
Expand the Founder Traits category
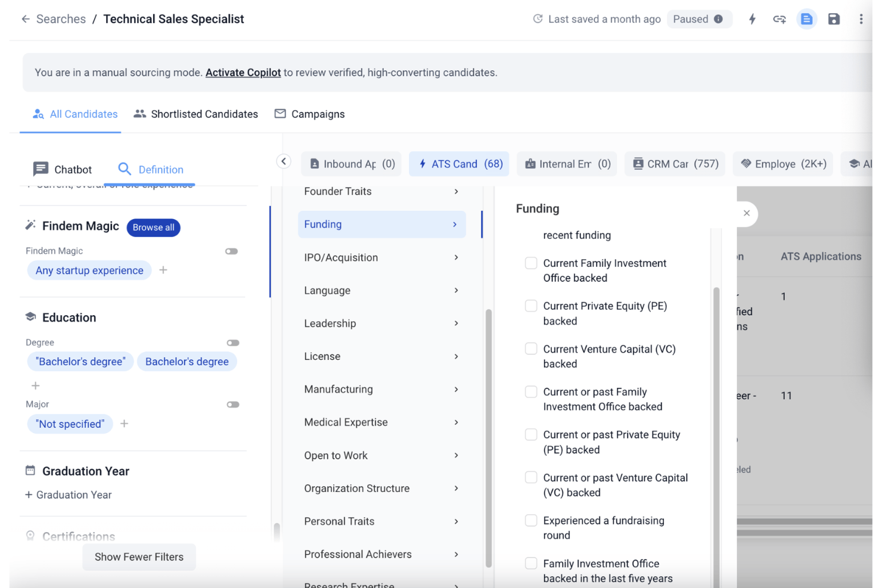click(381, 191)
